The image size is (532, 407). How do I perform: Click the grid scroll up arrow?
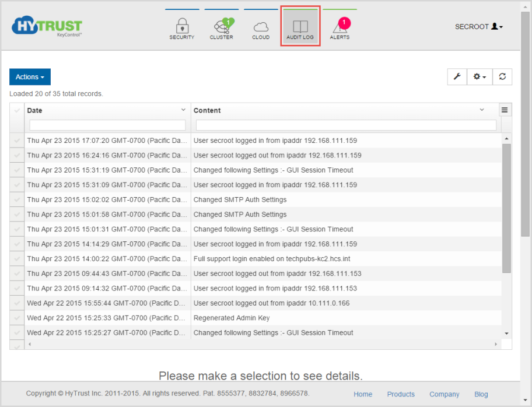point(506,138)
